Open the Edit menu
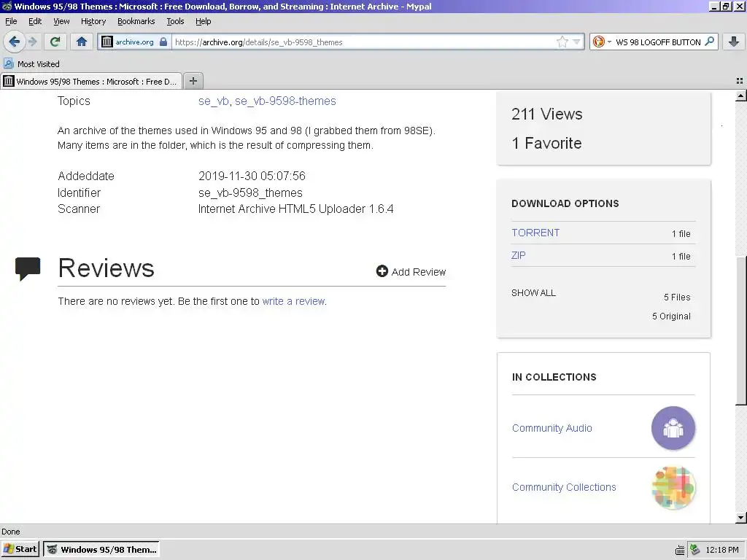 point(35,21)
